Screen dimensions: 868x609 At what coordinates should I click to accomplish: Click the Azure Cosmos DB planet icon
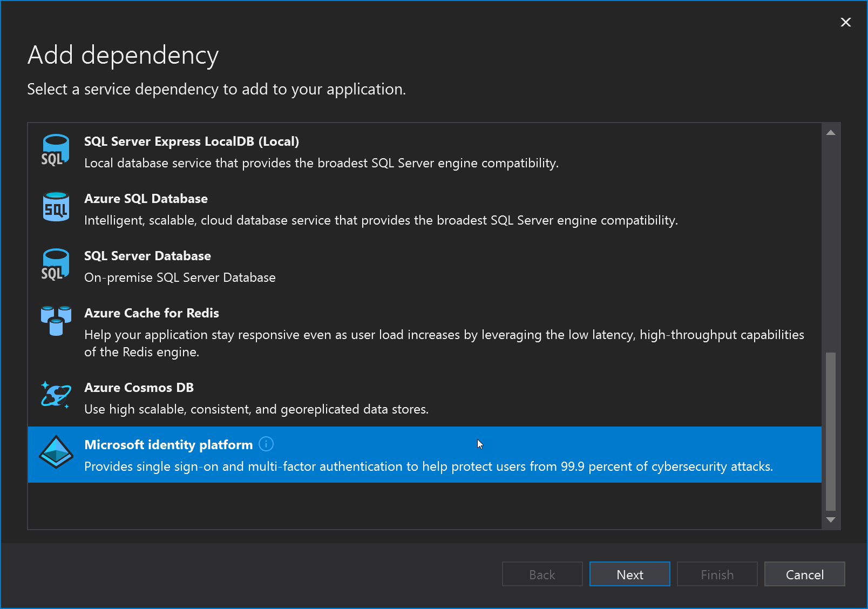coord(56,395)
